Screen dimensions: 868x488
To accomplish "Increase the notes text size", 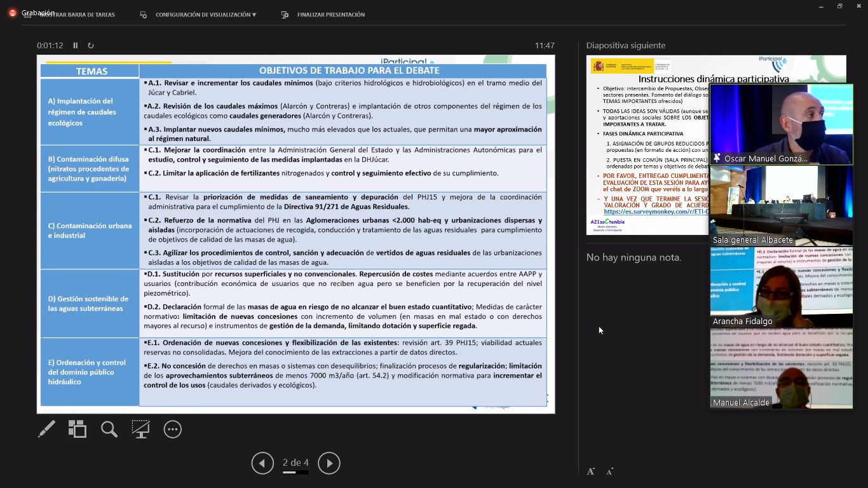I will coord(591,471).
